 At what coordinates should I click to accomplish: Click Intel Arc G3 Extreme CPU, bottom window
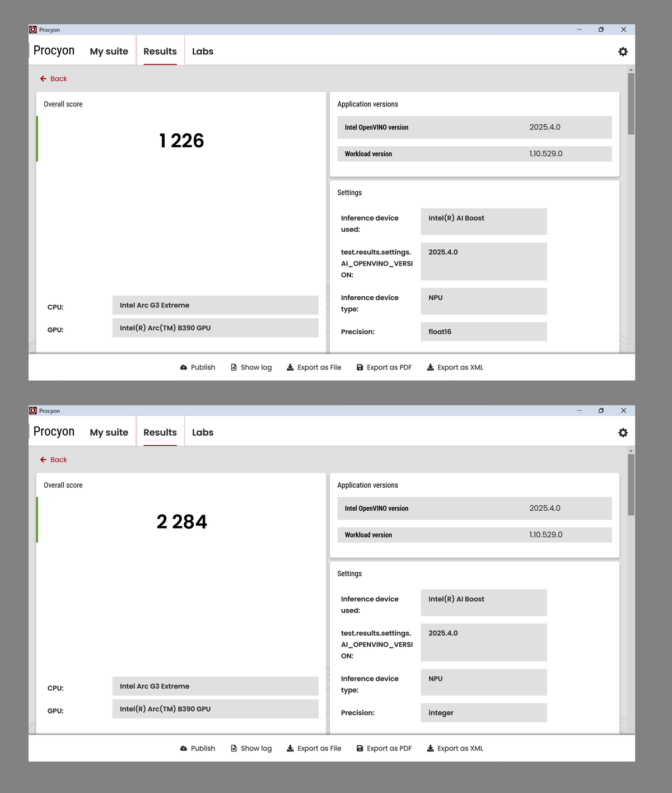pos(215,686)
